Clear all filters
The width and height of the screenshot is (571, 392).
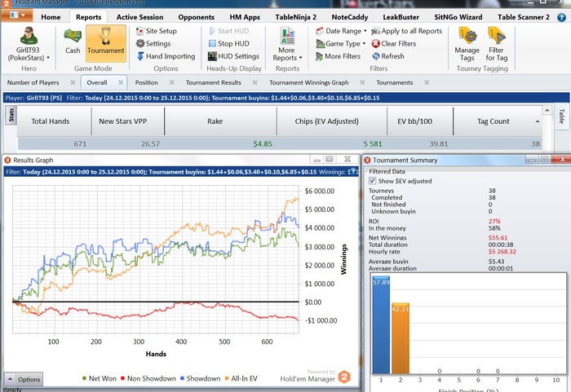tap(394, 44)
